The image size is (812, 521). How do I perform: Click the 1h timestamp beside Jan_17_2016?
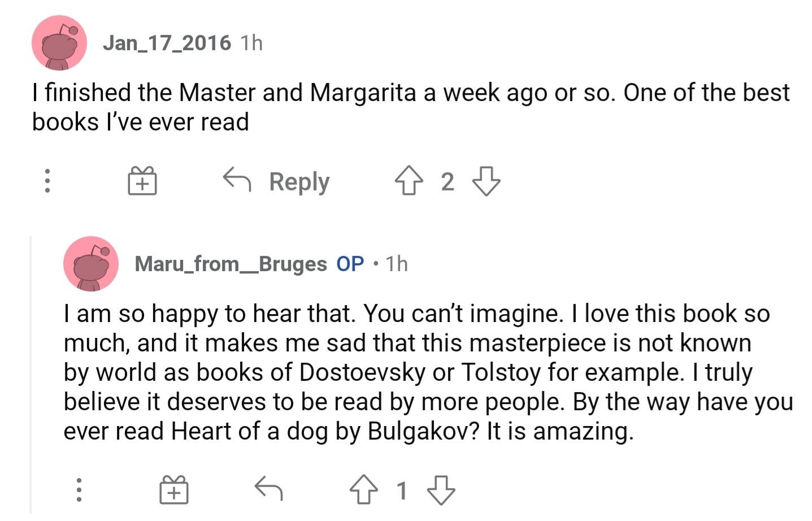pos(251,43)
